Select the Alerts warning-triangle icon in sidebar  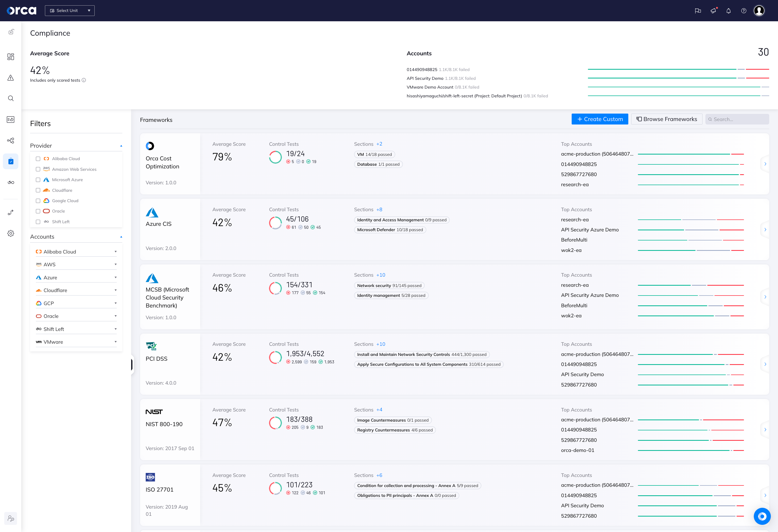(x=11, y=78)
